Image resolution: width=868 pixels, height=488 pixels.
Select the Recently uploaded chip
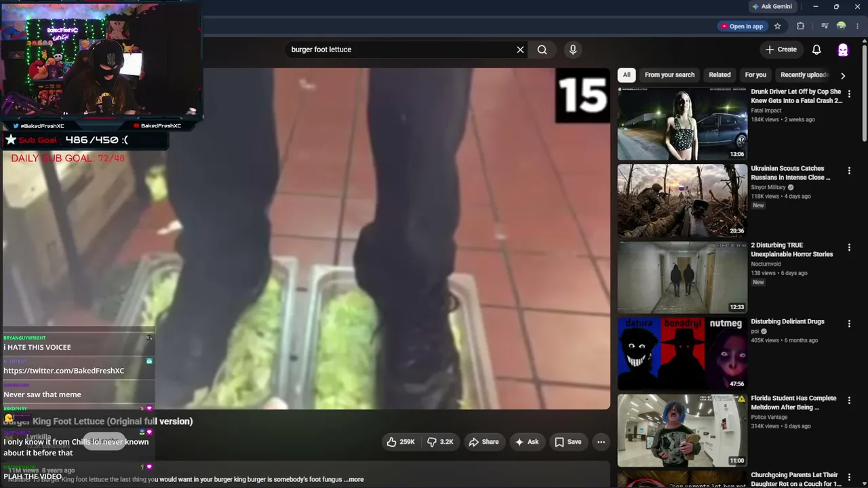(x=805, y=75)
